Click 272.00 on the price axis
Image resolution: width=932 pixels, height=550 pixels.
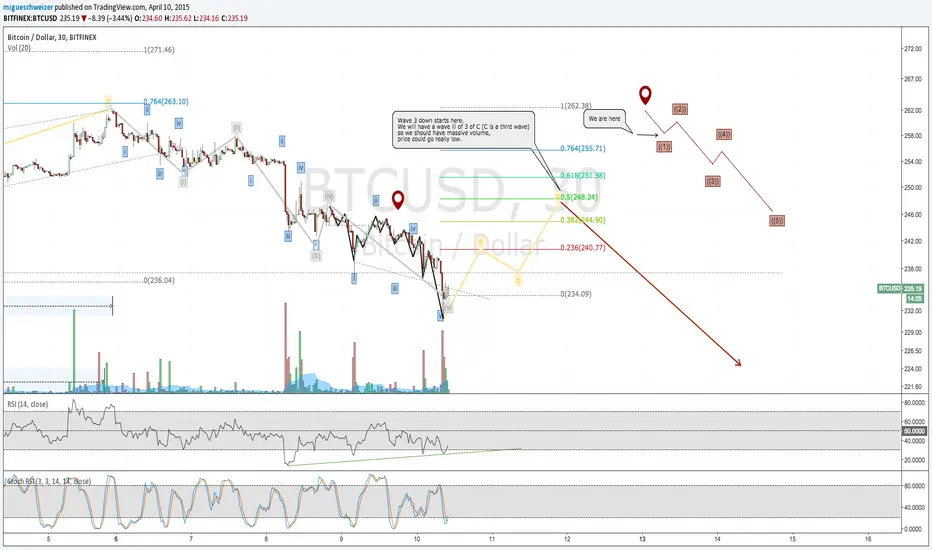[912, 49]
